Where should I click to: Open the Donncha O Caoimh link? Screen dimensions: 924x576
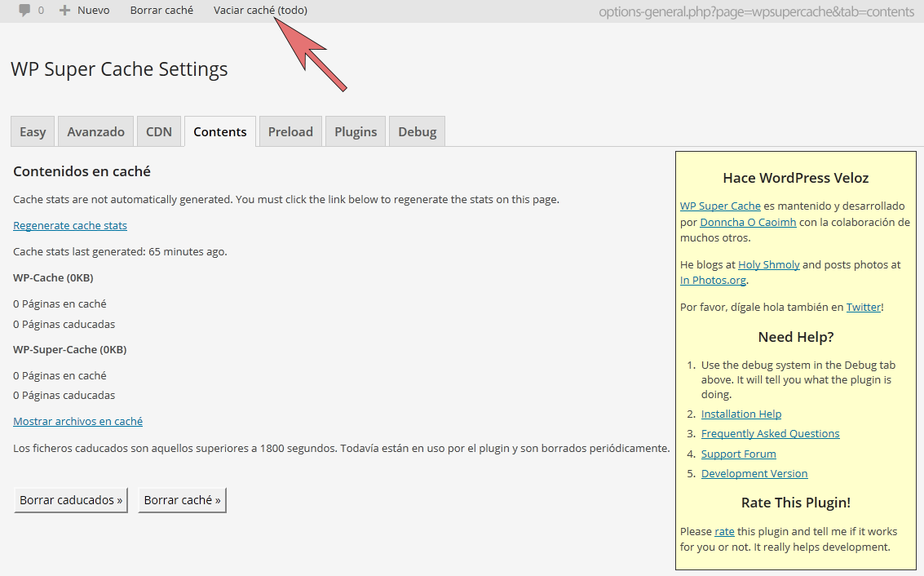[x=748, y=222]
